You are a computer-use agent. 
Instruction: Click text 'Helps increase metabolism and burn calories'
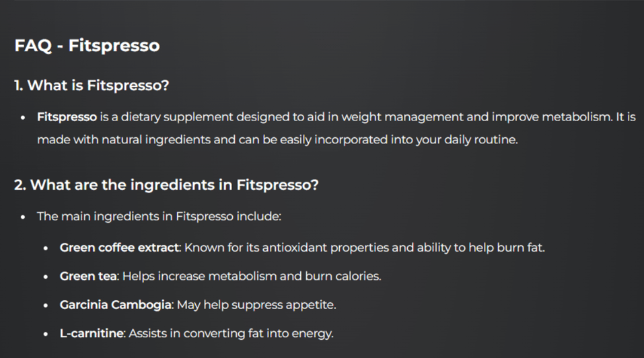coord(252,276)
